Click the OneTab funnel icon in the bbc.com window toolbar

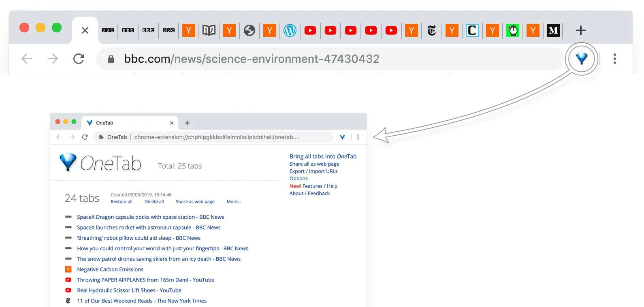point(582,59)
